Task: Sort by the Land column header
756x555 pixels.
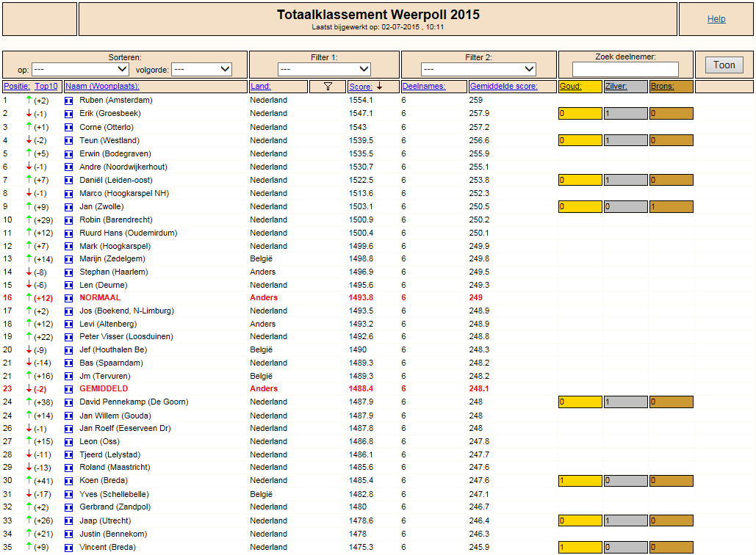Action: click(260, 86)
